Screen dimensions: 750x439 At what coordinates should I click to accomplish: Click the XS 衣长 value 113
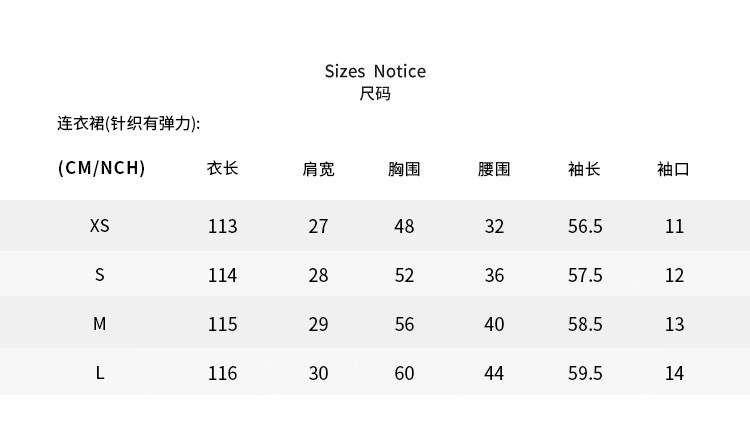(x=223, y=226)
